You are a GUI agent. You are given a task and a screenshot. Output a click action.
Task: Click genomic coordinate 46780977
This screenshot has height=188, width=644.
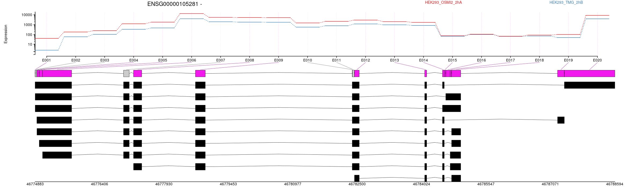point(293,184)
